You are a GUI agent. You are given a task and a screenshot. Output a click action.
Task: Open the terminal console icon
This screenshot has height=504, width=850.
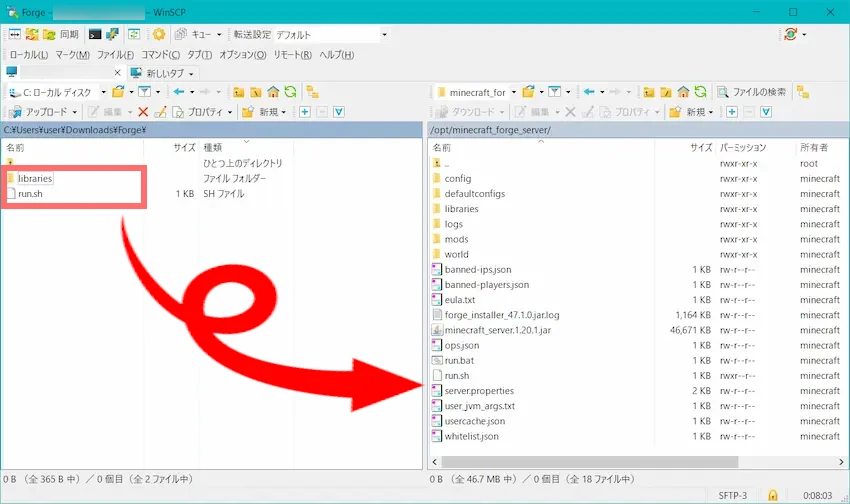(x=95, y=35)
